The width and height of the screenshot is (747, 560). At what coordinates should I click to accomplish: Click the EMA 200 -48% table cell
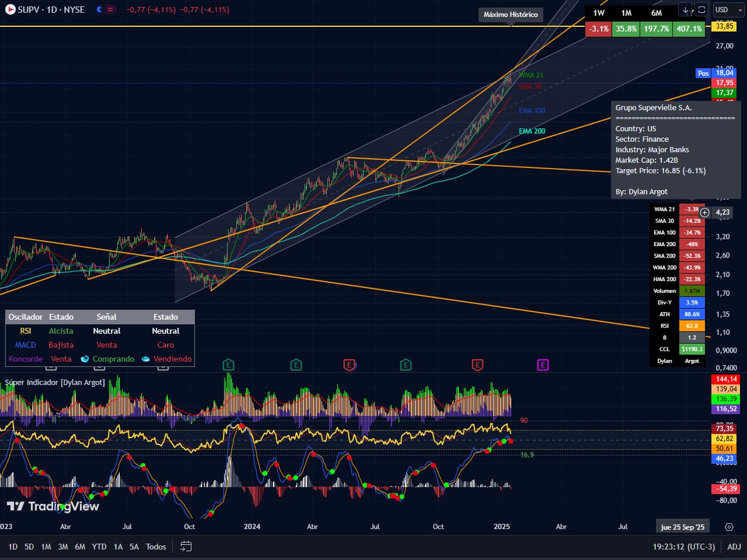click(692, 244)
